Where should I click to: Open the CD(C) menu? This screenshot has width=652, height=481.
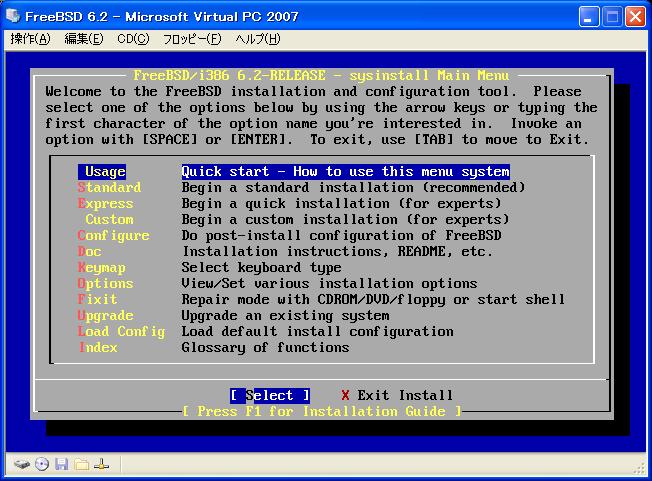pyautogui.click(x=133, y=39)
